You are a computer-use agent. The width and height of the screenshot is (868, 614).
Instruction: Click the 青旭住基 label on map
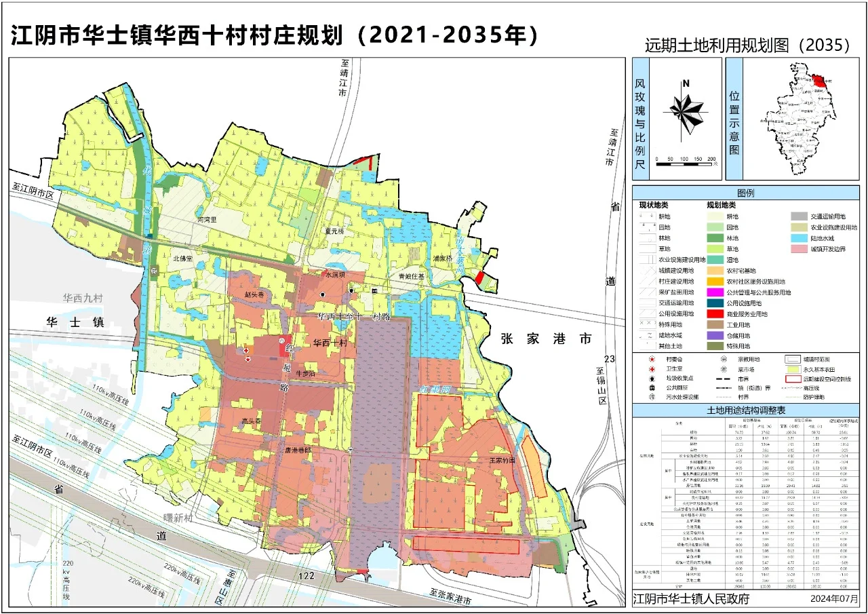(x=411, y=276)
